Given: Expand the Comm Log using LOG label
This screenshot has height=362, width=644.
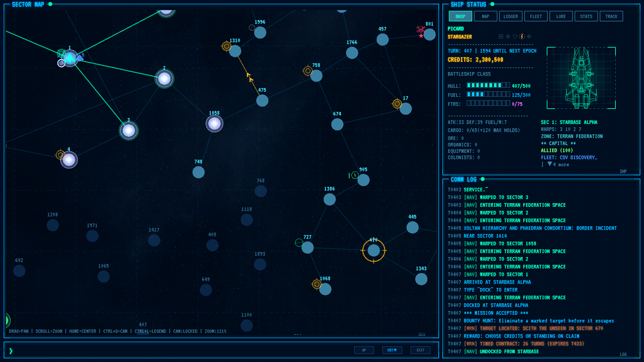Looking at the screenshot, I should (x=623, y=354).
